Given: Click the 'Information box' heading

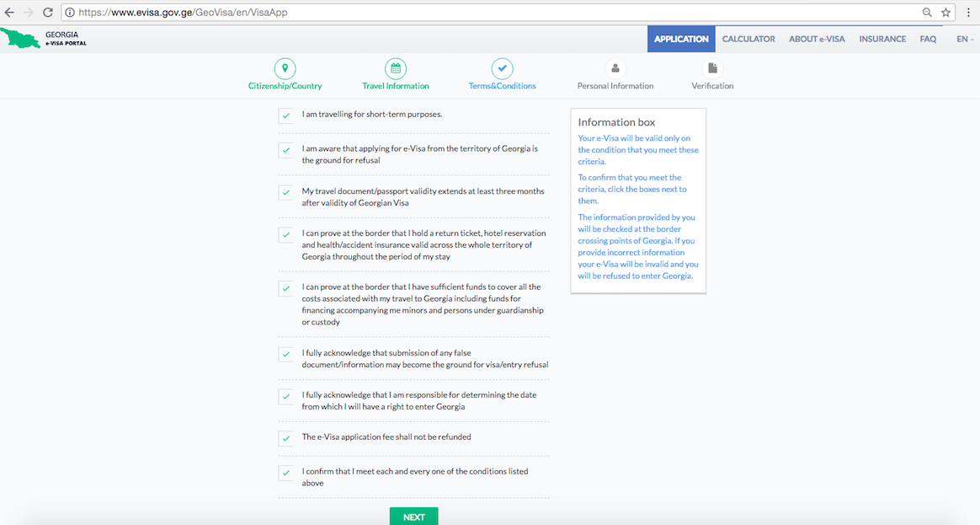Looking at the screenshot, I should [x=616, y=122].
